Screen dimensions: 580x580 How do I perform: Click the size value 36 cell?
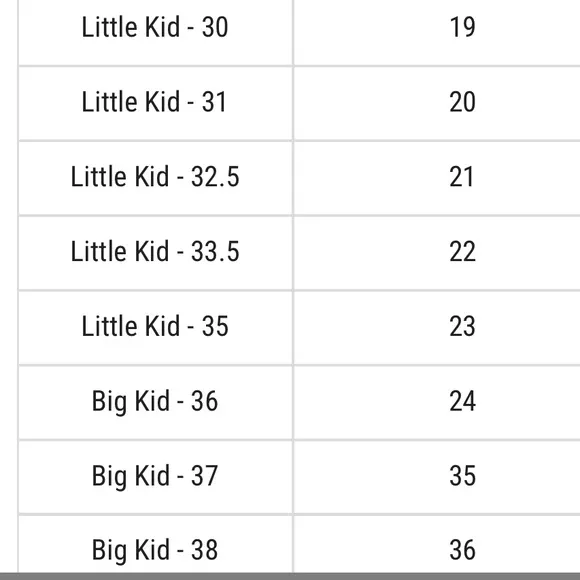[437, 544]
